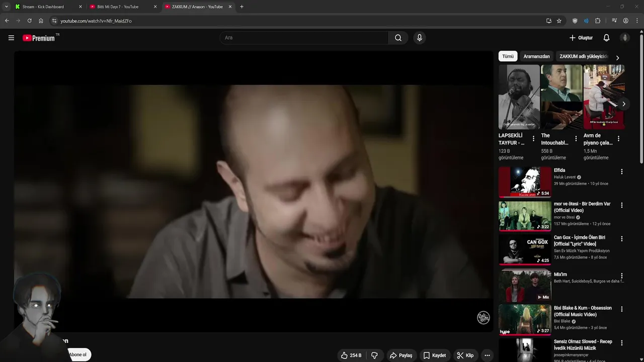
Task: Open the extensions puzzle-piece menu
Action: click(x=598, y=21)
